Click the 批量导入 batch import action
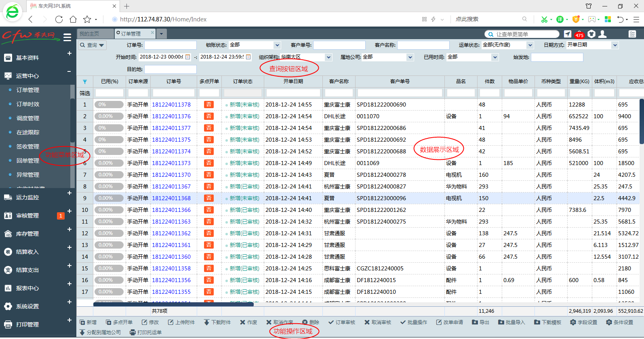 coord(512,322)
